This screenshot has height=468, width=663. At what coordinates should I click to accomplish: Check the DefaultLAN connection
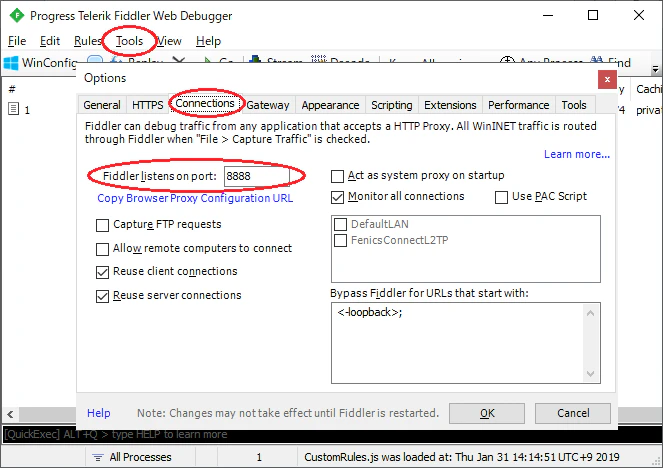(x=340, y=224)
